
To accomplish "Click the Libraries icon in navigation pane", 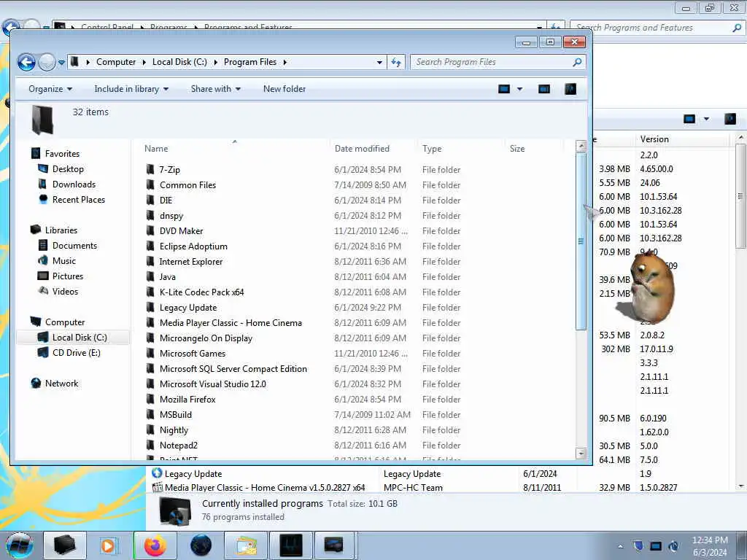I will pos(36,230).
